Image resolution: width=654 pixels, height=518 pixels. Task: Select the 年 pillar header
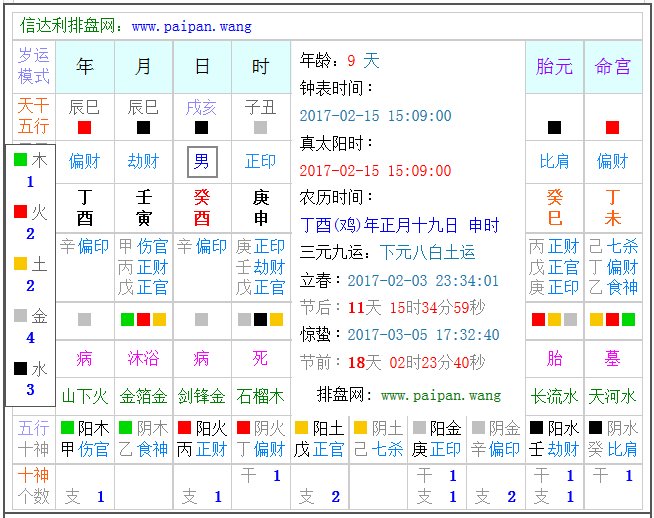pyautogui.click(x=85, y=66)
